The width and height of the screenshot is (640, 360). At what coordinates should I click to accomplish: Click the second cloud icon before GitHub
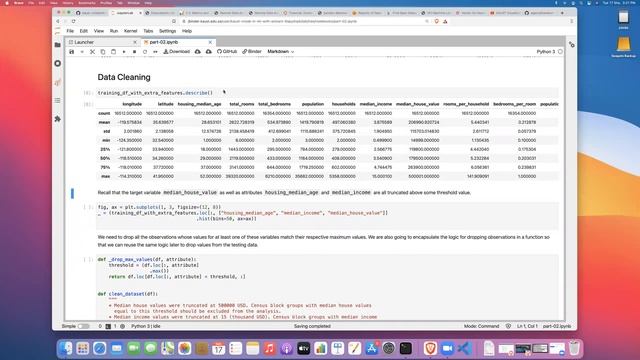(x=209, y=52)
